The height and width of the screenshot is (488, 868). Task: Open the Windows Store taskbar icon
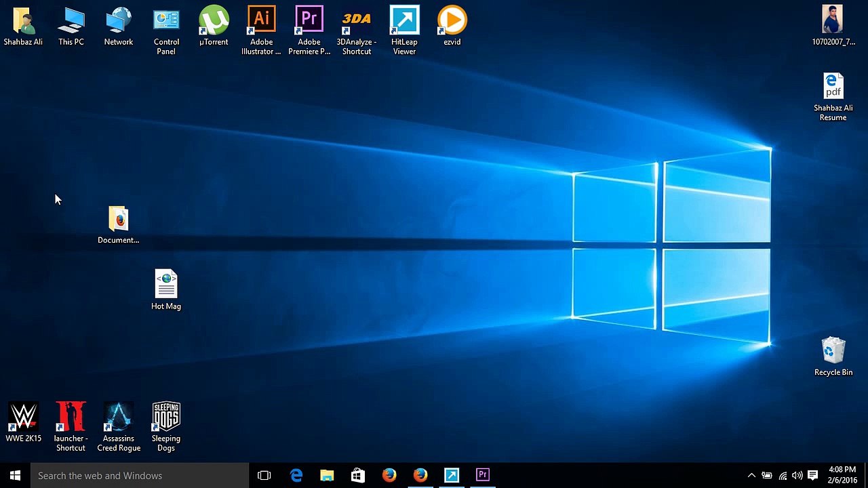coord(358,475)
